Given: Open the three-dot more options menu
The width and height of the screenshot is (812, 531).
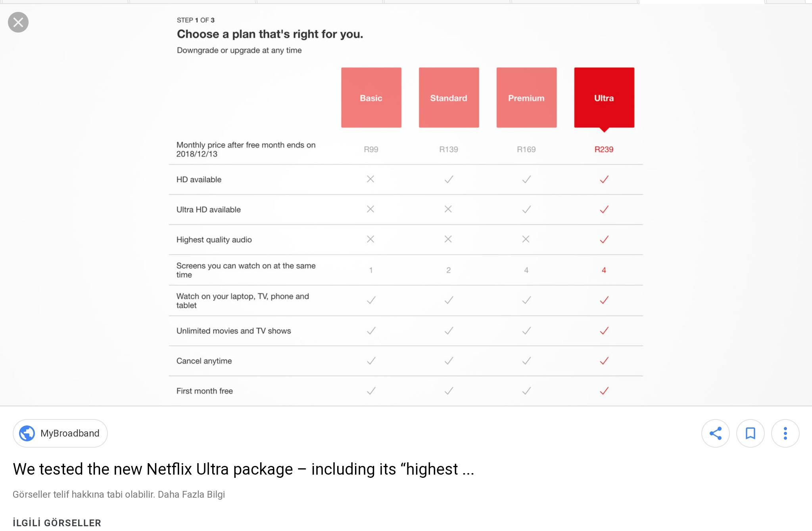Looking at the screenshot, I should [785, 433].
